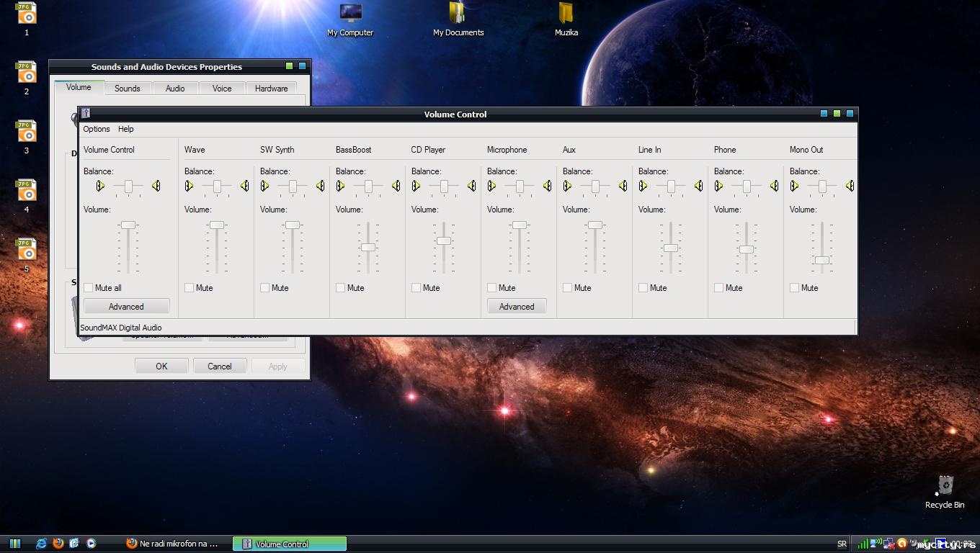Open the My Computer desktop icon
Image resolution: width=980 pixels, height=553 pixels.
(350, 14)
